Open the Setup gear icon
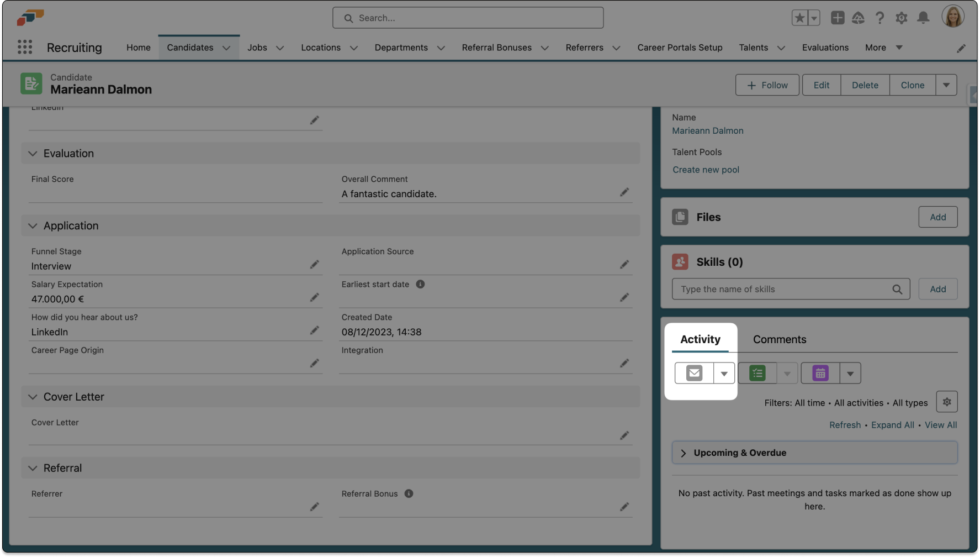 pos(902,18)
